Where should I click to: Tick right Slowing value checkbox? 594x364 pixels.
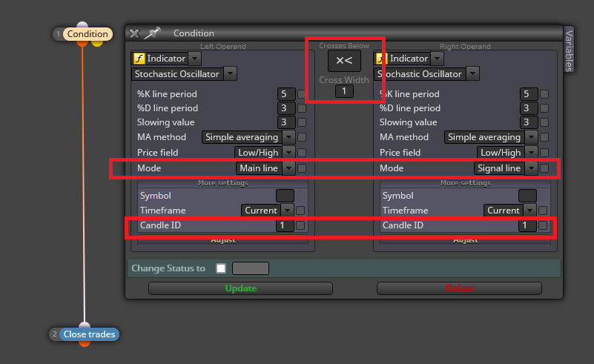coord(544,122)
